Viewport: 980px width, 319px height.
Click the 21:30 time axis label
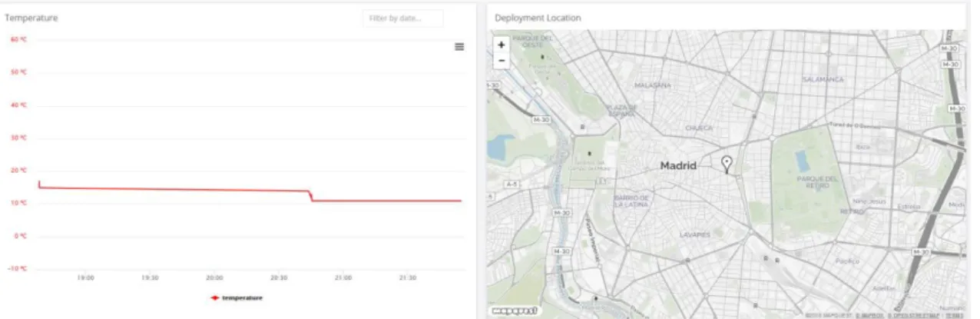[407, 278]
